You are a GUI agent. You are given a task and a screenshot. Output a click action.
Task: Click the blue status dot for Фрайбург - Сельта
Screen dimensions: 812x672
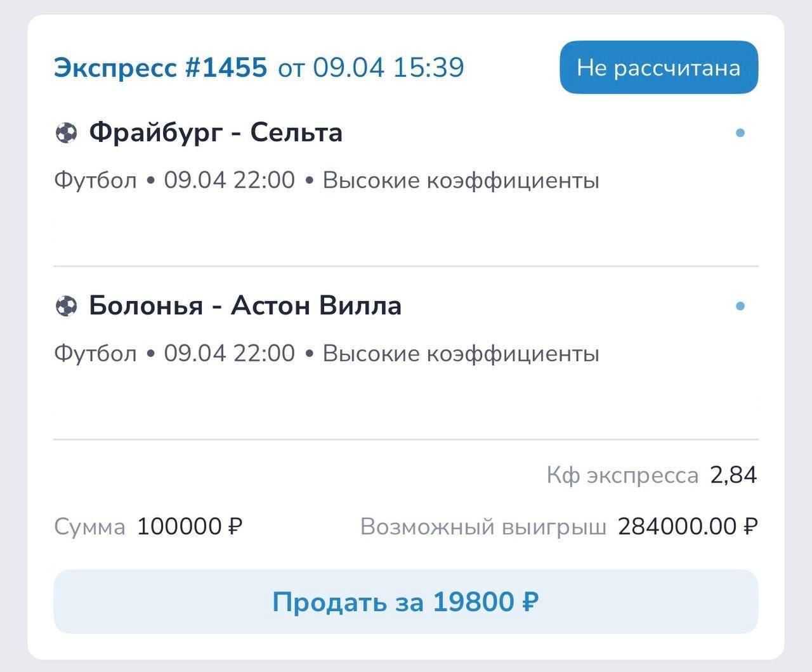[x=740, y=133]
